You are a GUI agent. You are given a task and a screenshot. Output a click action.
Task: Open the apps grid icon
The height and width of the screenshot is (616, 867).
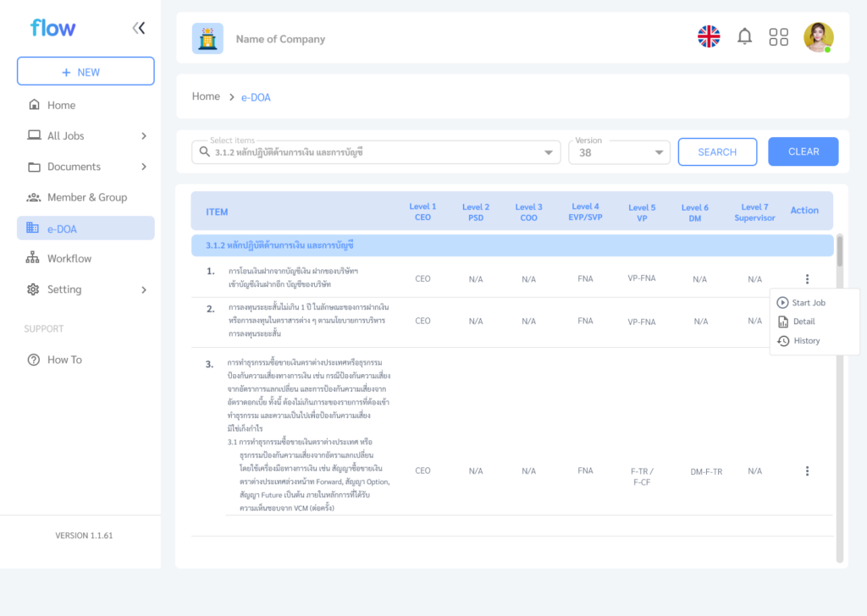point(778,37)
